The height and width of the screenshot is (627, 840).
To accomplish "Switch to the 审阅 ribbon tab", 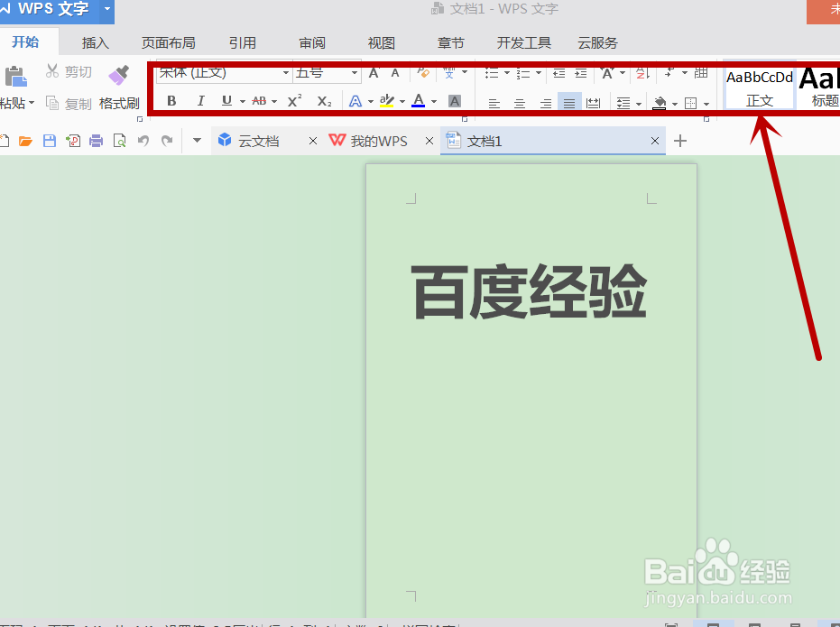I will 312,42.
